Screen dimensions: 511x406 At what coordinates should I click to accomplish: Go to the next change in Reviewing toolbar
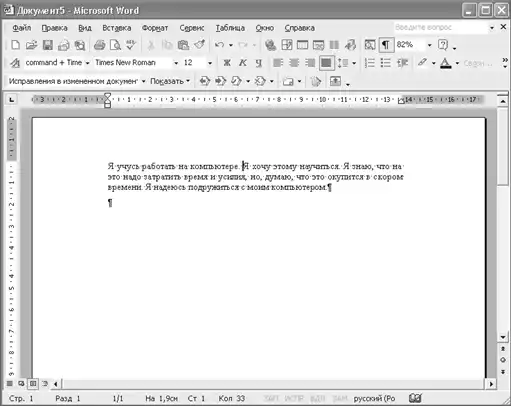click(220, 81)
